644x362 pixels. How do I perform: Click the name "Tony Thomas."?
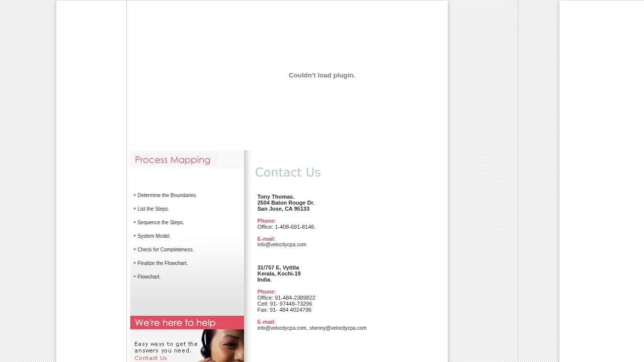tap(276, 197)
